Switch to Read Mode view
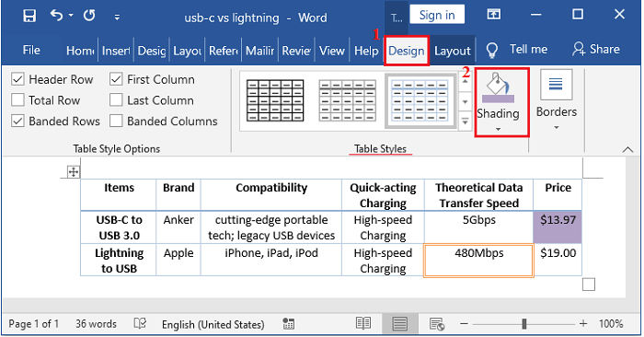This screenshot has width=644, height=337. [363, 324]
